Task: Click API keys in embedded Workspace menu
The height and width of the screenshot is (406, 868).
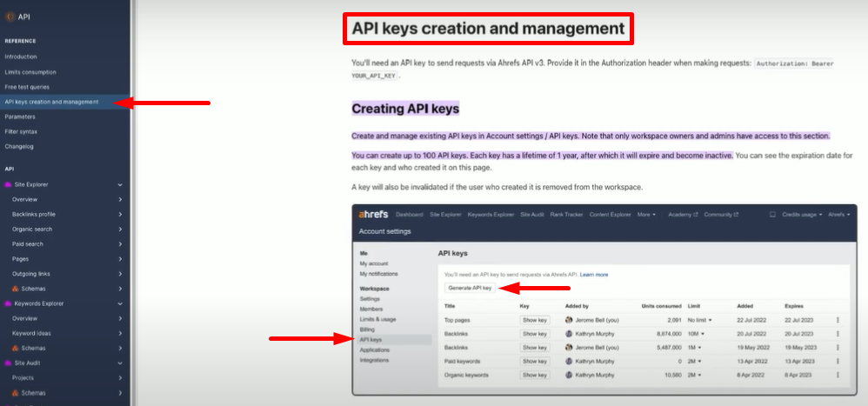Action: 371,340
